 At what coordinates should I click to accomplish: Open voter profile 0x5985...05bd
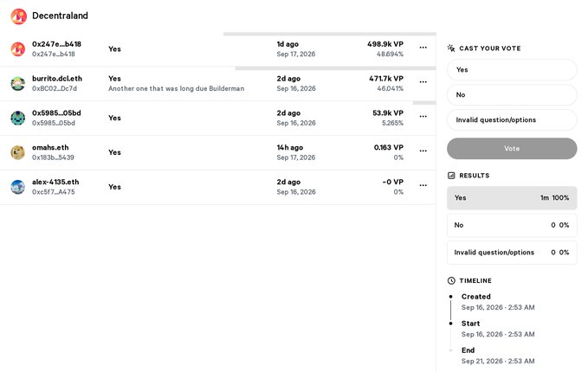click(x=56, y=113)
